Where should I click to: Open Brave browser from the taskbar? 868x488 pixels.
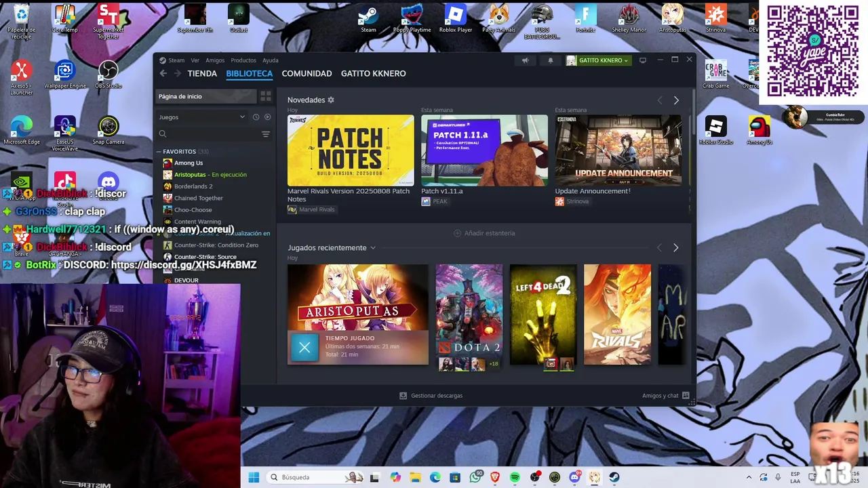pos(495,477)
